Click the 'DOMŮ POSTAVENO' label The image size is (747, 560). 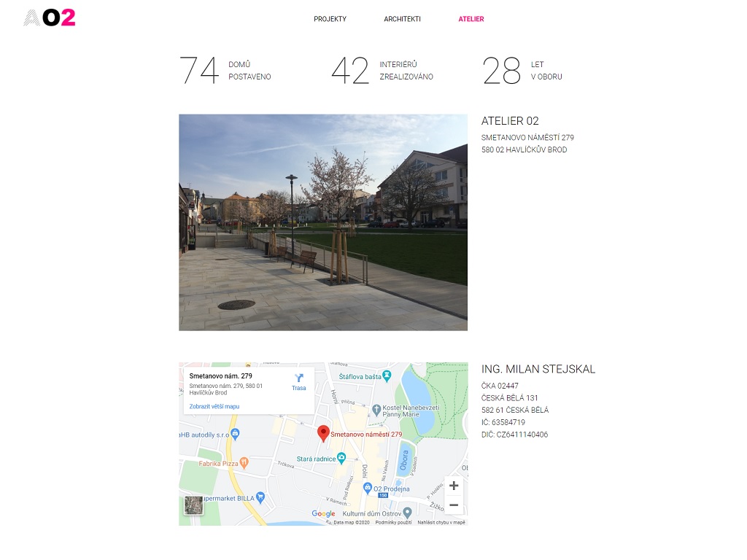(x=249, y=71)
